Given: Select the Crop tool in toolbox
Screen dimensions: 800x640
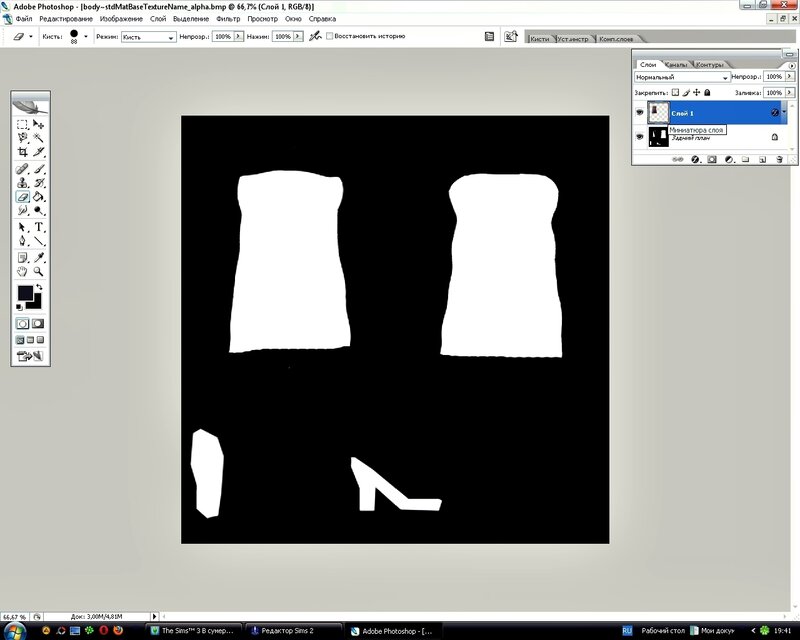Looking at the screenshot, I should tap(22, 152).
